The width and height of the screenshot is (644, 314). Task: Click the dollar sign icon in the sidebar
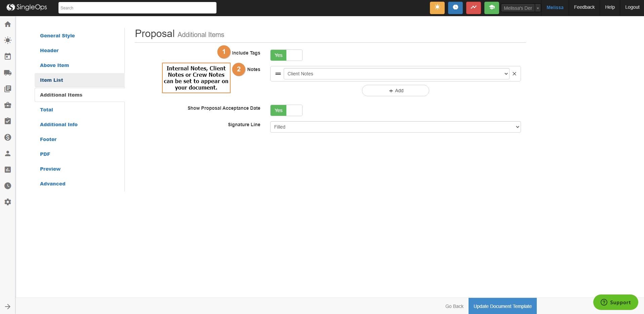tap(8, 137)
